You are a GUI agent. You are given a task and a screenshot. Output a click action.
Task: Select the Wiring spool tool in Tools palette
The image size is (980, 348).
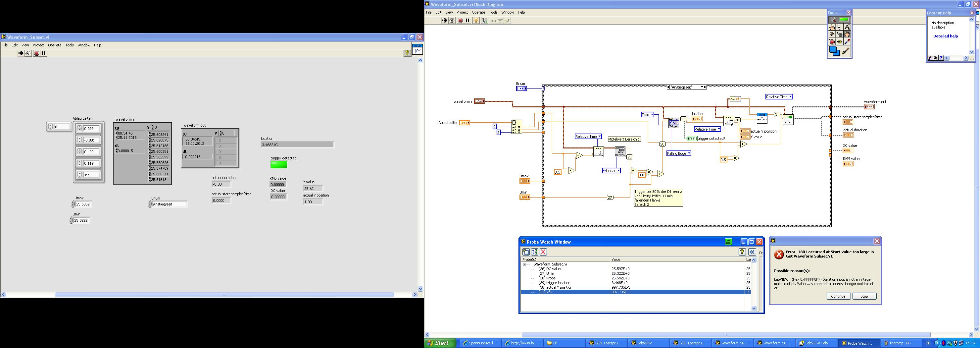click(x=832, y=34)
